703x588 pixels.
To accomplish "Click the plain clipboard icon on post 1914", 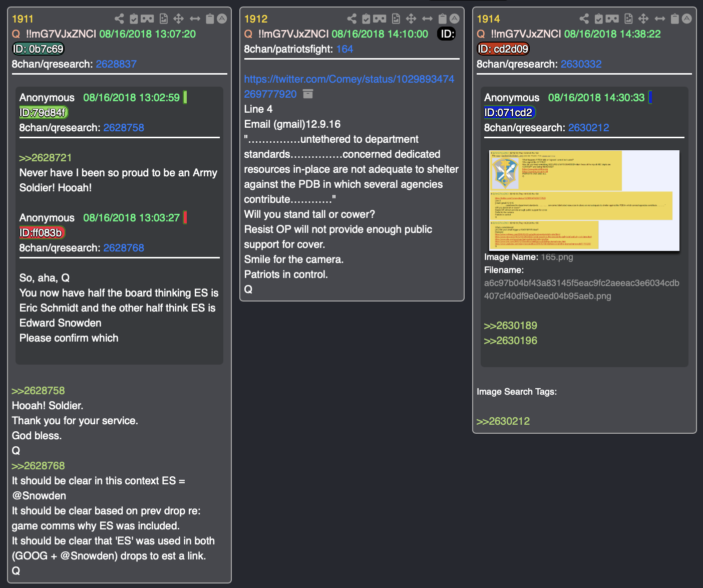I will coord(675,19).
